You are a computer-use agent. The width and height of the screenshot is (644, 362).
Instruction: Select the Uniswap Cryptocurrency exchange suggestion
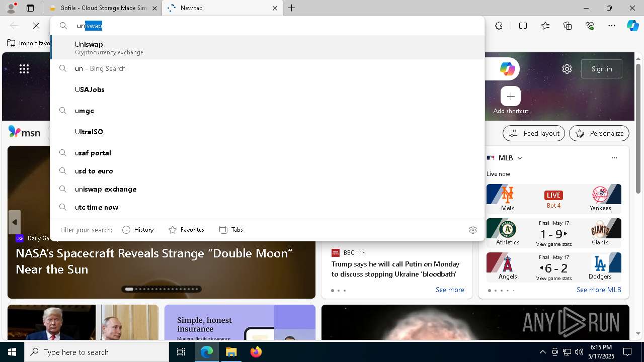pos(267,48)
